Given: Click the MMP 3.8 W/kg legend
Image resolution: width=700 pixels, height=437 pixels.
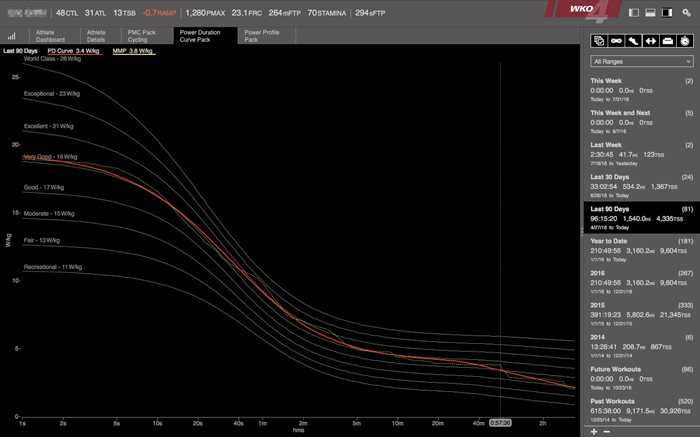Looking at the screenshot, I should point(133,51).
